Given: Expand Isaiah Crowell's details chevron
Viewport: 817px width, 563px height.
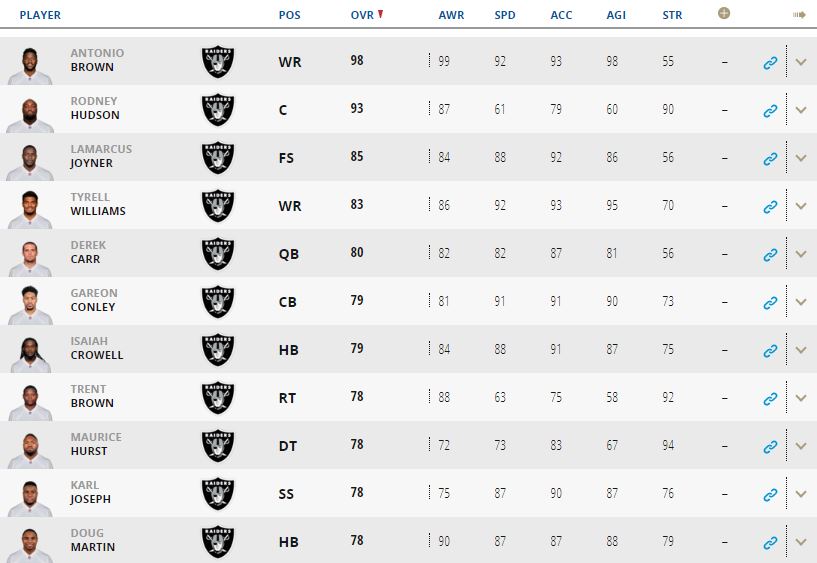Looking at the screenshot, I should 800,350.
